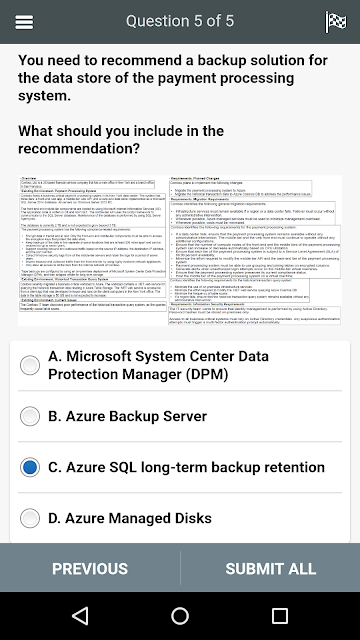Select radio button for Azure Backup Server
This screenshot has width=360, height=640.
[30, 416]
